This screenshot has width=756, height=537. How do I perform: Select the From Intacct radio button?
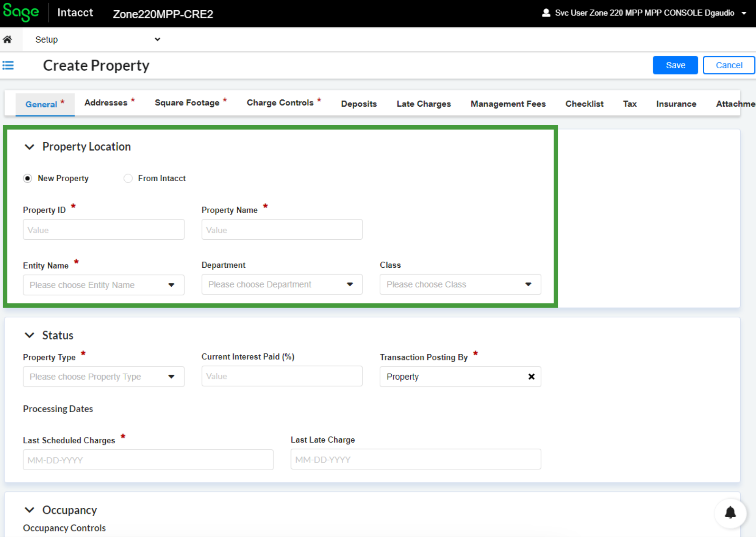point(128,178)
